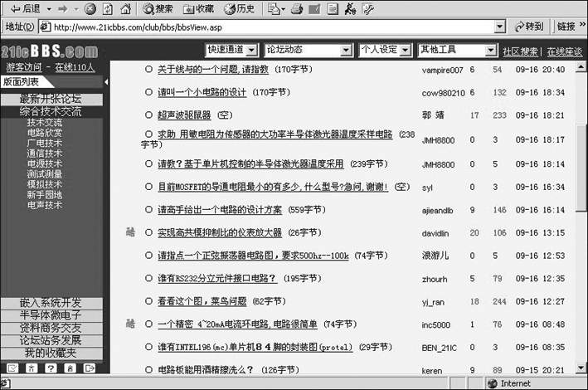Open the 新手园地 sub-forum
This screenshot has width=588, height=390.
tap(45, 195)
